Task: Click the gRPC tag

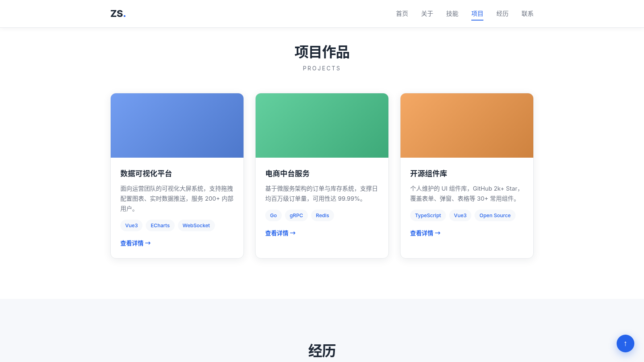Action: point(296,216)
